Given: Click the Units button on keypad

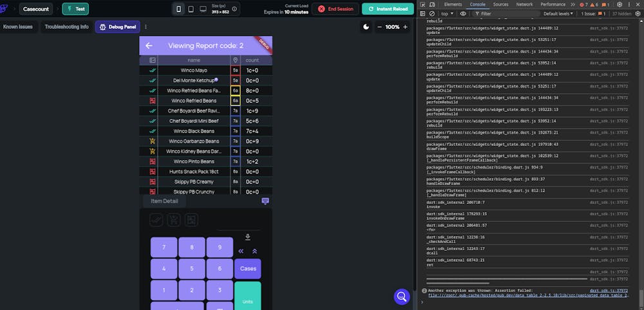Looking at the screenshot, I should pos(248,296).
